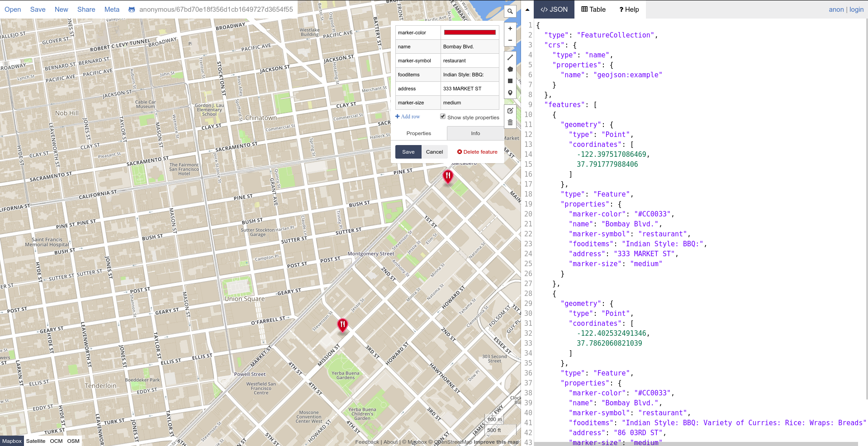This screenshot has width=868, height=446.
Task: Select the rectangle drawing tool
Action: pos(510,80)
